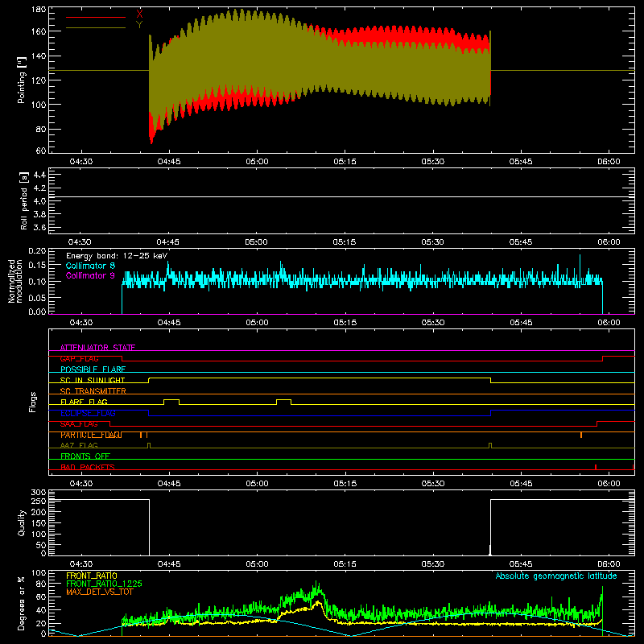The image size is (644, 644).
Task: Click the 'Flags' y-axis title
Action: click(32, 402)
